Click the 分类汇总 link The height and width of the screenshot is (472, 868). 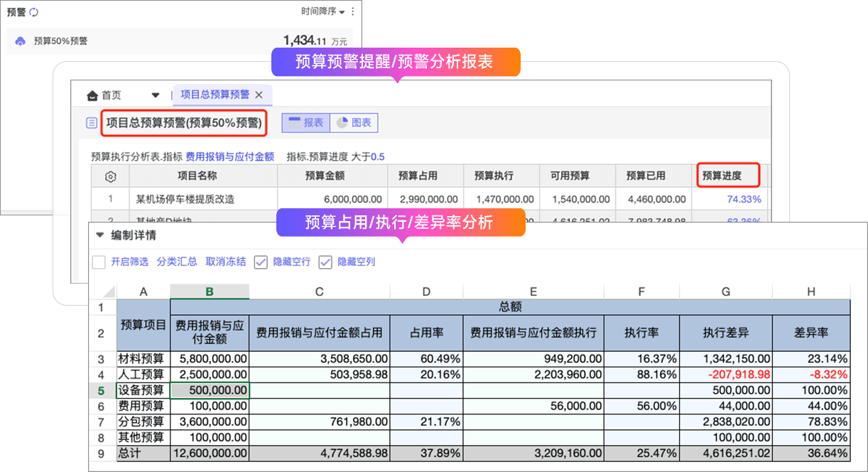(x=177, y=262)
